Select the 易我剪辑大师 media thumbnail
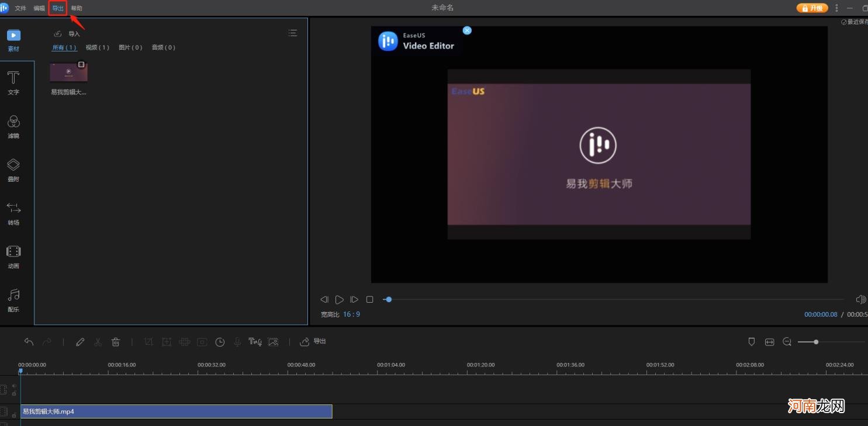 tap(69, 72)
